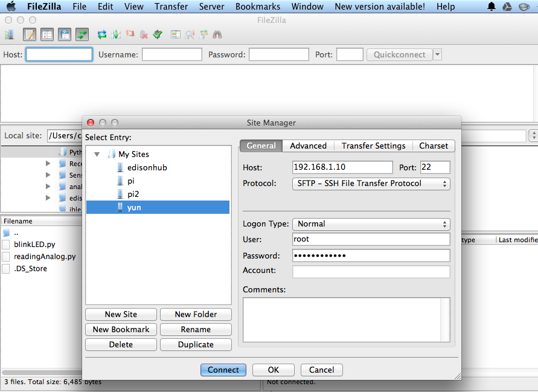538x392 pixels.
Task: Click the quickconnect Username field
Action: coord(172,54)
